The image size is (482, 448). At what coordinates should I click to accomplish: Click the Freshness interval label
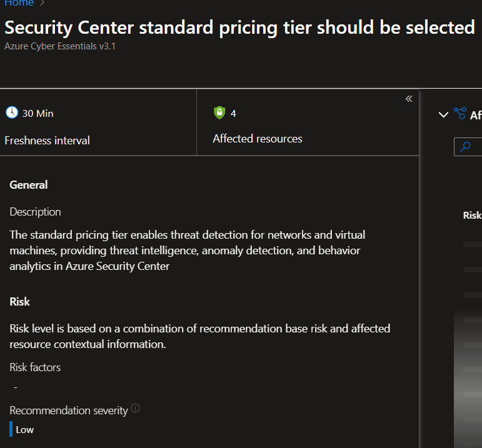pyautogui.click(x=47, y=141)
